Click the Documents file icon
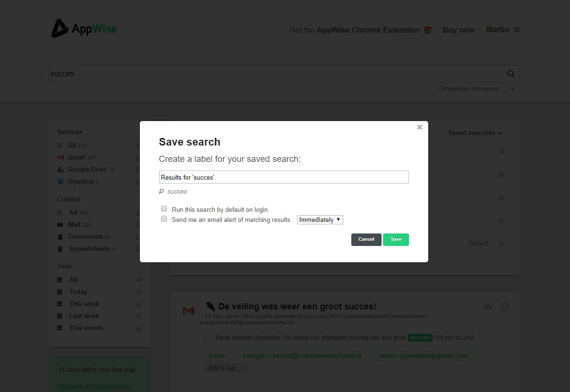The image size is (570, 392). coord(60,237)
